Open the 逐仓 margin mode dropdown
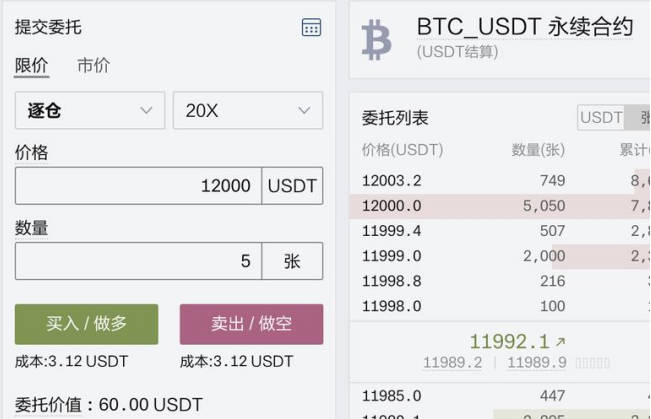This screenshot has height=419, width=651. [x=89, y=110]
